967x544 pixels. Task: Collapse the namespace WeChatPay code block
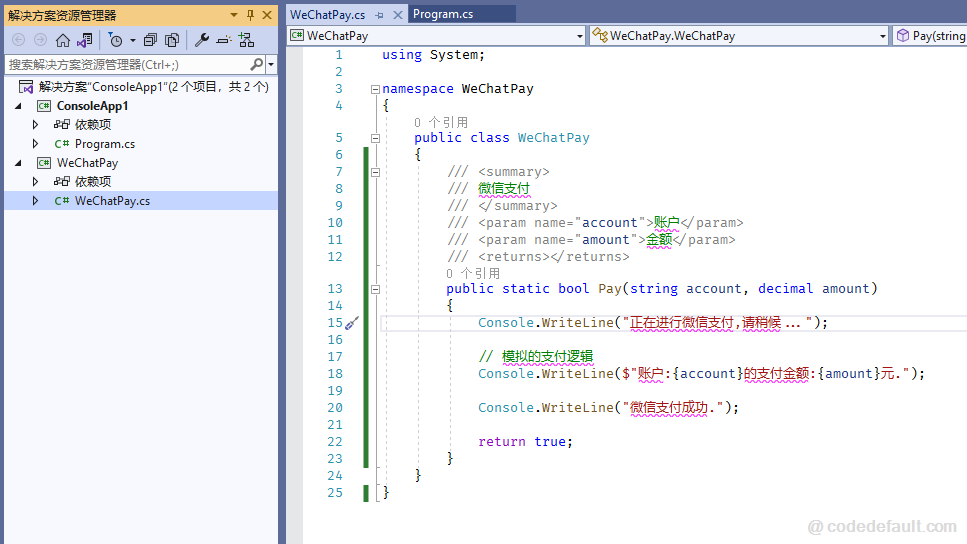pyautogui.click(x=375, y=89)
